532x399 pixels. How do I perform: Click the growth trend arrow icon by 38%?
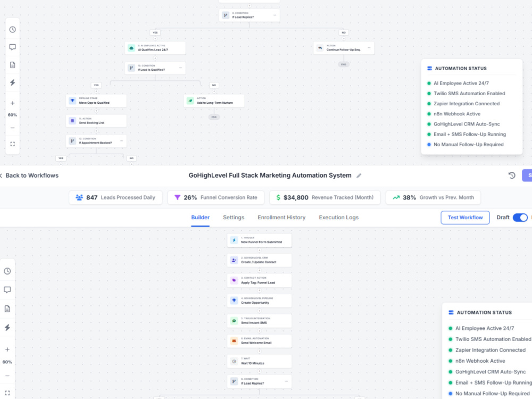396,197
